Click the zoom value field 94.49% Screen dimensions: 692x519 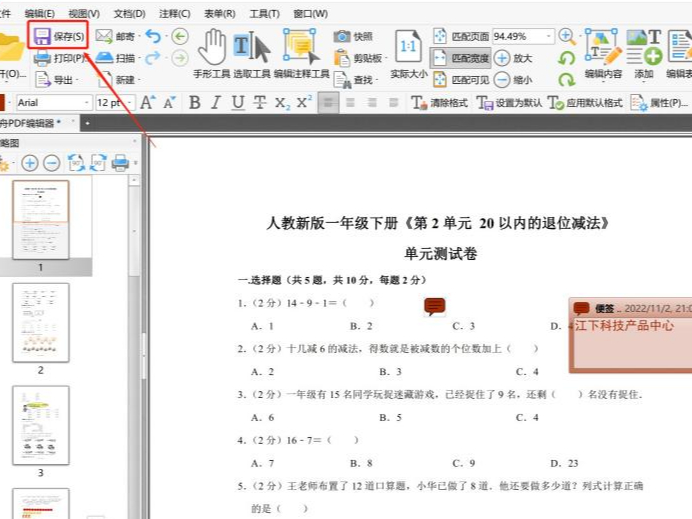(519, 36)
